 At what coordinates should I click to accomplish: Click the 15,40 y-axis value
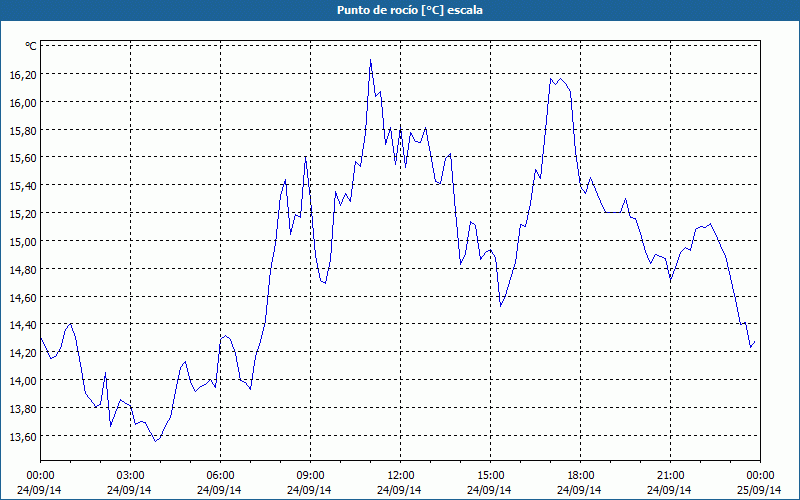tap(23, 186)
